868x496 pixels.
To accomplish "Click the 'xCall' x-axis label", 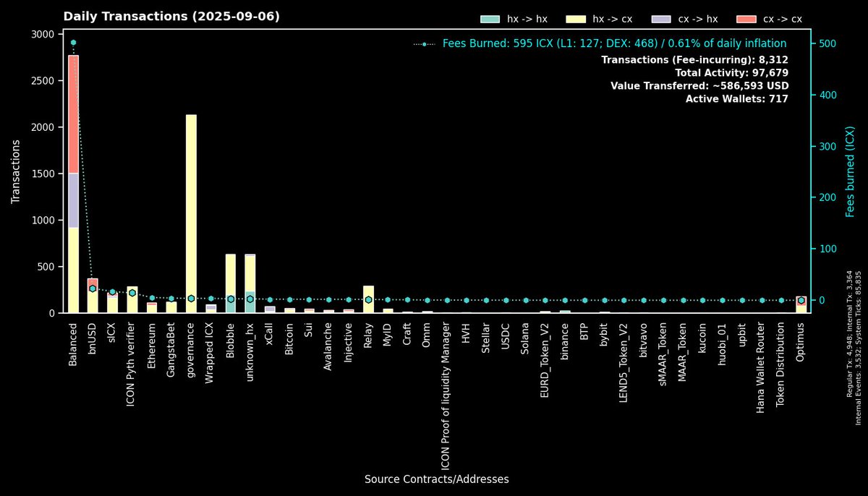I will [270, 335].
